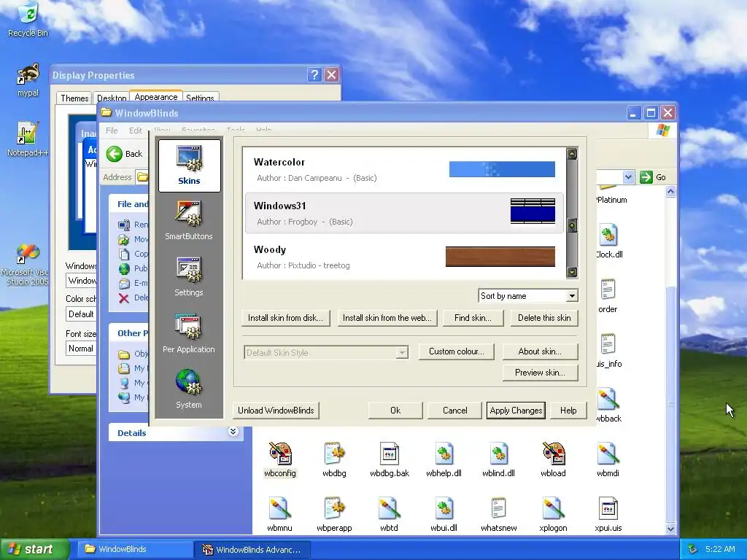Open the Default Skin Style dropdown
The image size is (747, 560).
402,353
